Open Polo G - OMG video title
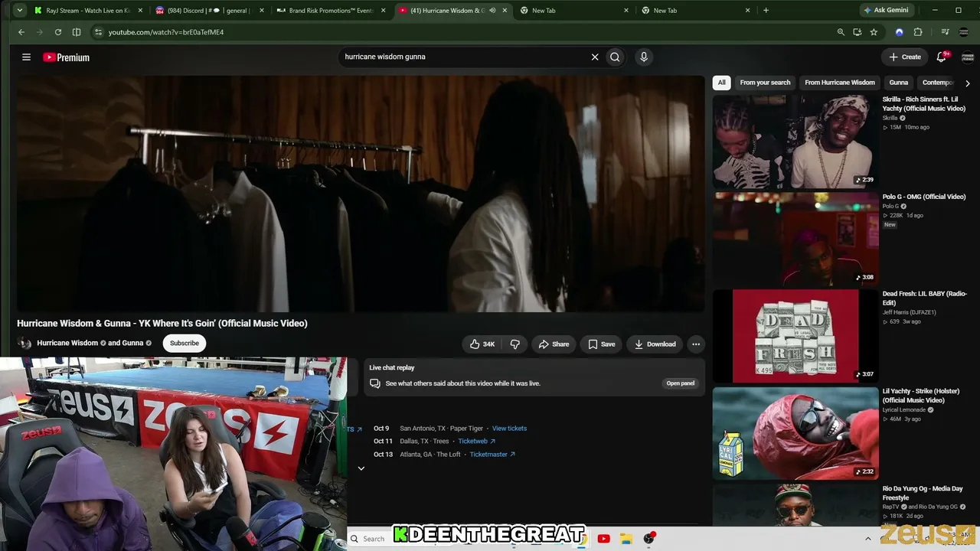 click(x=924, y=197)
